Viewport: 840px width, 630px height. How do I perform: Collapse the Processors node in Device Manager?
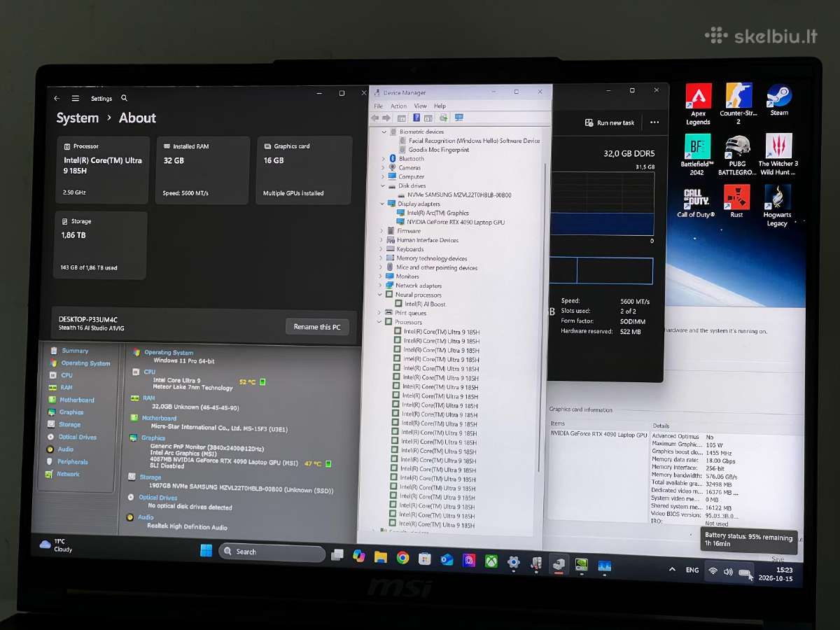[x=380, y=322]
